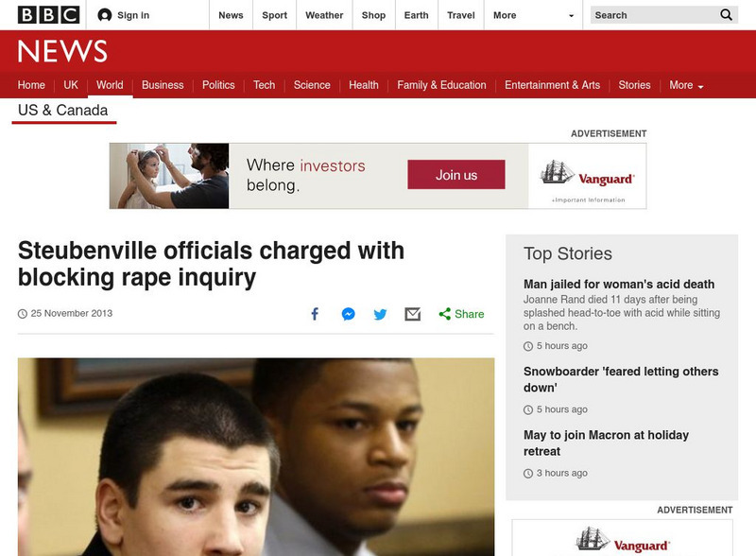This screenshot has height=556, width=756.
Task: Go to Entertainment & Arts section
Action: pos(552,85)
